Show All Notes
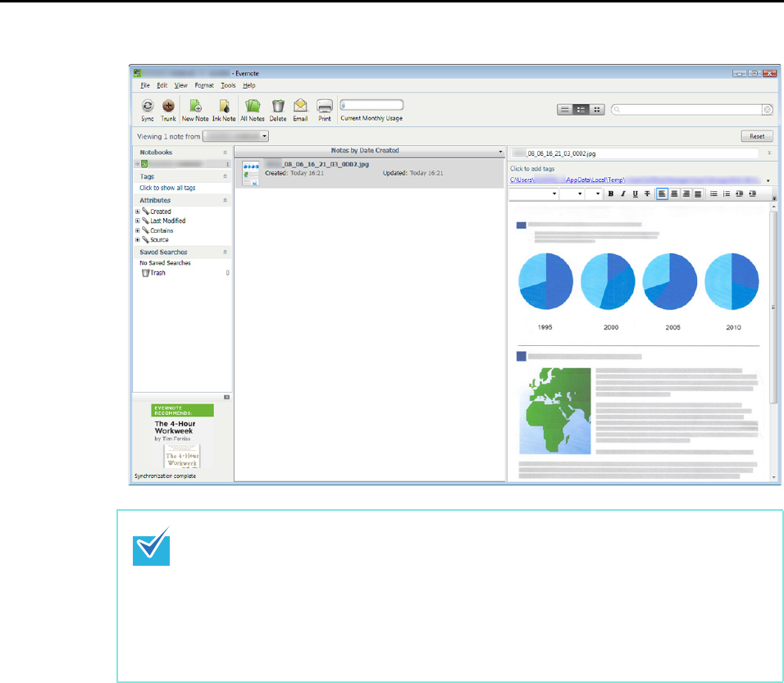Viewport: 784px width, 683px height. click(x=253, y=106)
